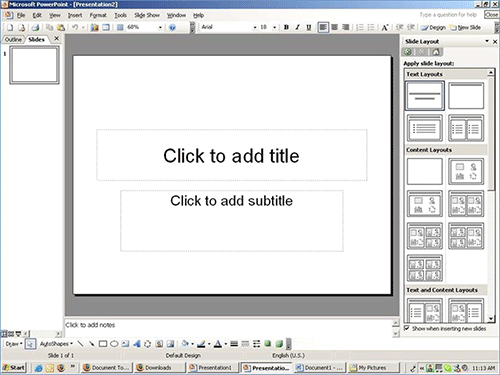The width and height of the screenshot is (500, 375).
Task: Open the Insert menu
Action: coord(75,15)
